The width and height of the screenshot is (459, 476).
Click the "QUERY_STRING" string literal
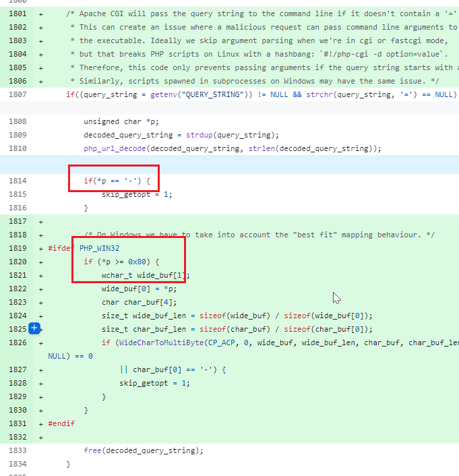coord(202,94)
